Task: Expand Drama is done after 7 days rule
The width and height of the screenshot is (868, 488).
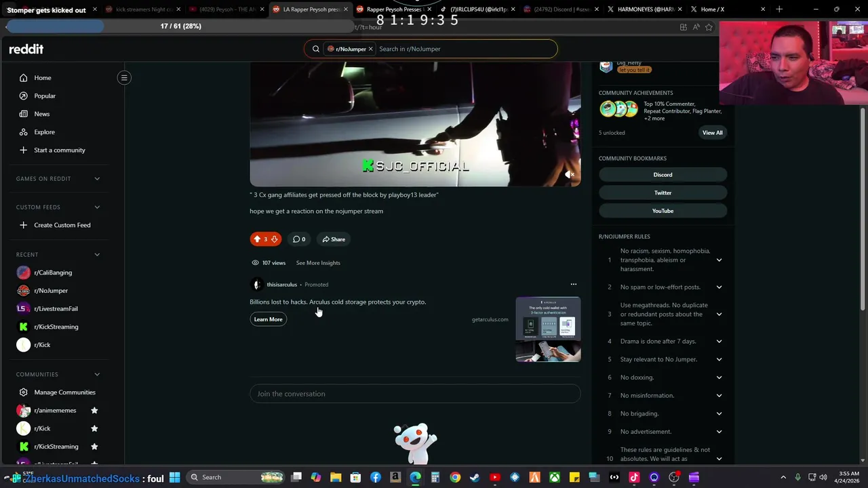Action: click(x=719, y=342)
